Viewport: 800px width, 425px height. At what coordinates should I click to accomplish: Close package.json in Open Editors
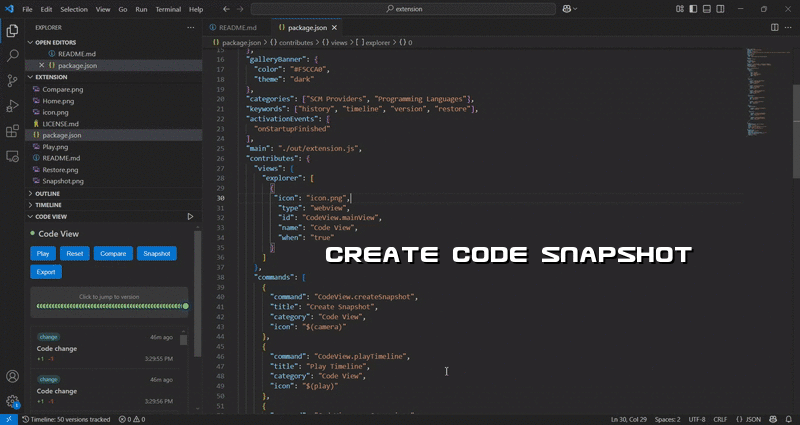click(x=42, y=65)
